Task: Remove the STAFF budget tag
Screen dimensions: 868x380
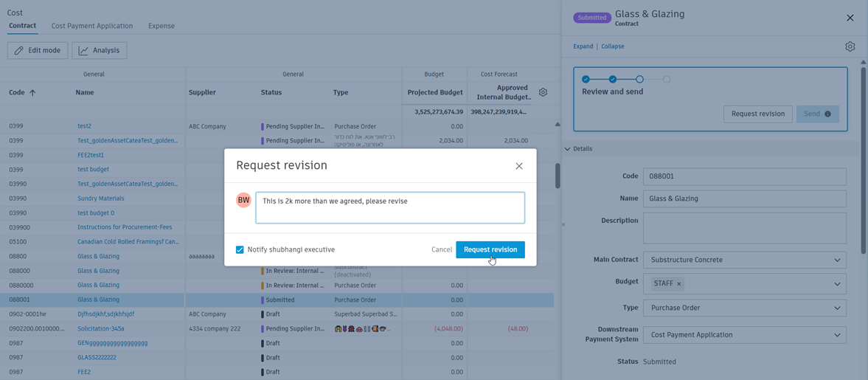Action: [679, 283]
